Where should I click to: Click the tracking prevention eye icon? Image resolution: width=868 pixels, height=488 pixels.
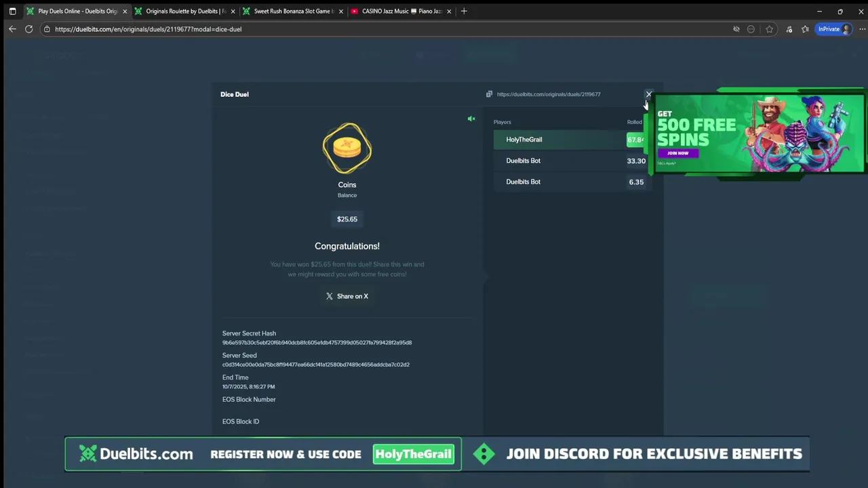[x=736, y=29]
